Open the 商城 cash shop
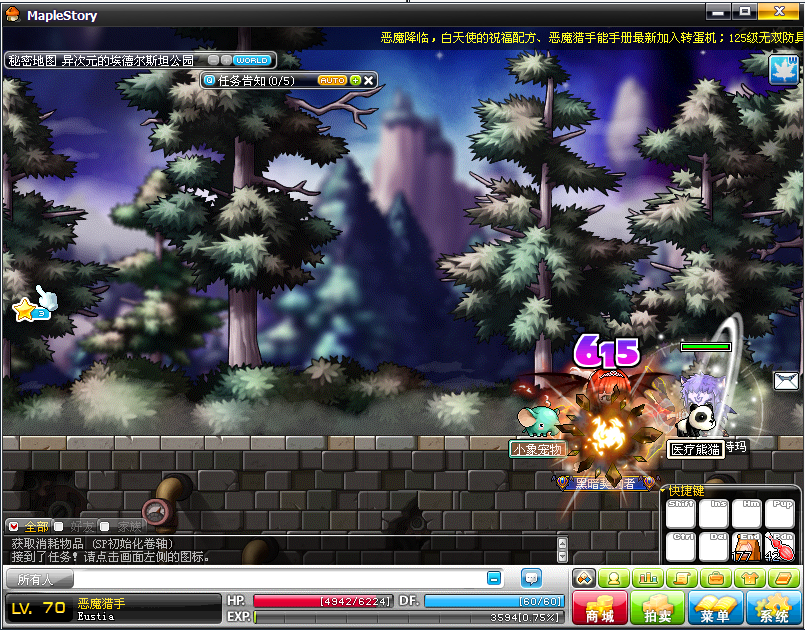The width and height of the screenshot is (805, 630). tap(600, 607)
